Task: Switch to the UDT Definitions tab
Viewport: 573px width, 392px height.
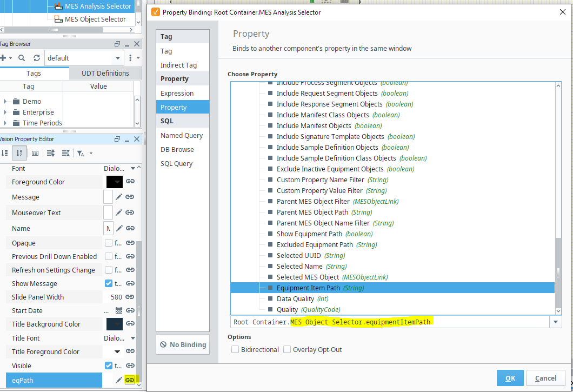Action: (x=105, y=73)
